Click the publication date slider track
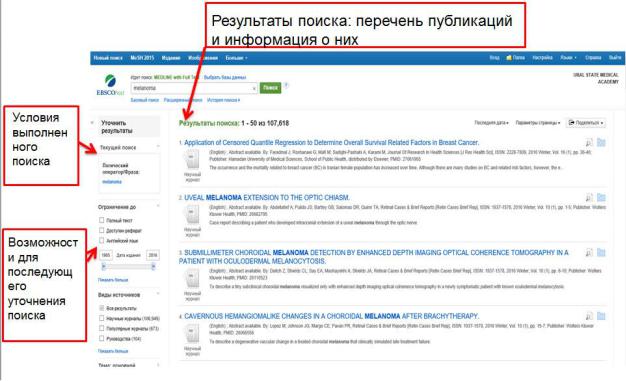626x381 pixels. pyautogui.click(x=129, y=266)
